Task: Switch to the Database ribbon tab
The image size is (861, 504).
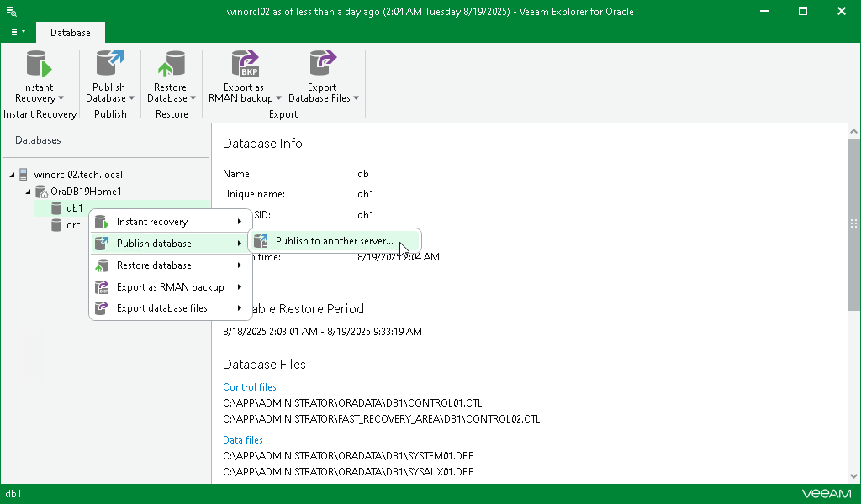Action: point(71,33)
